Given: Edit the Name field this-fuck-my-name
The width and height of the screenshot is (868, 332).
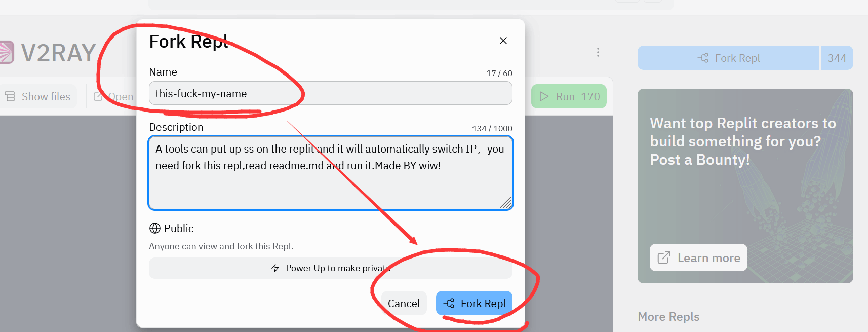Looking at the screenshot, I should click(330, 93).
